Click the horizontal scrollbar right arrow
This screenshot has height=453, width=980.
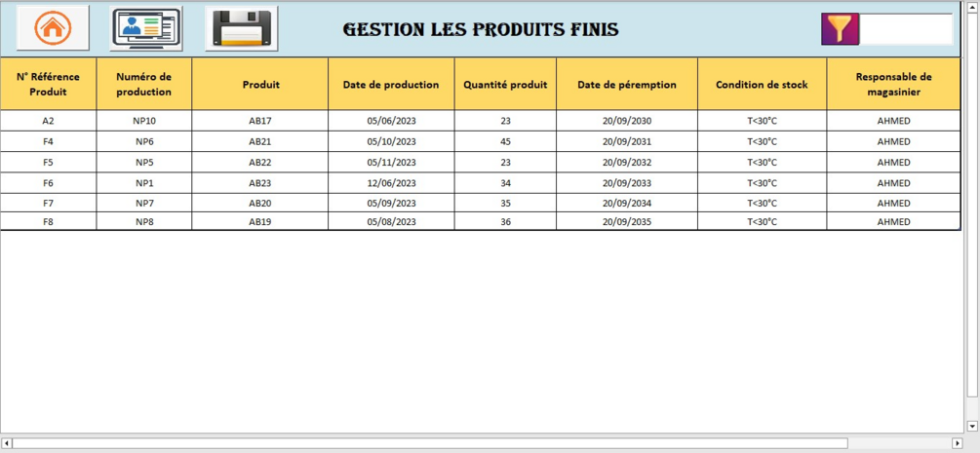coord(957,443)
